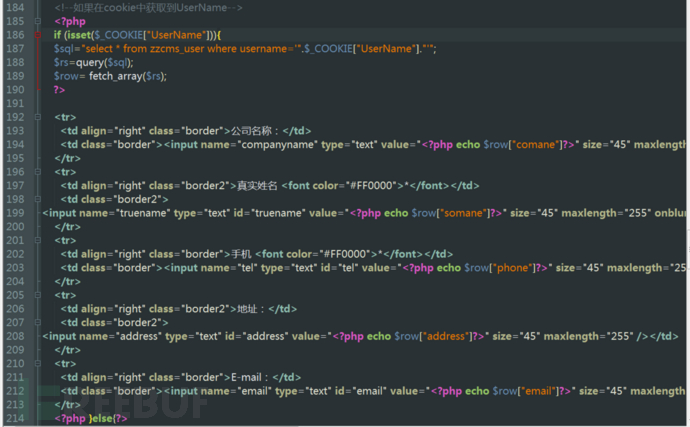Collapse the tr block at line 210

(38, 364)
